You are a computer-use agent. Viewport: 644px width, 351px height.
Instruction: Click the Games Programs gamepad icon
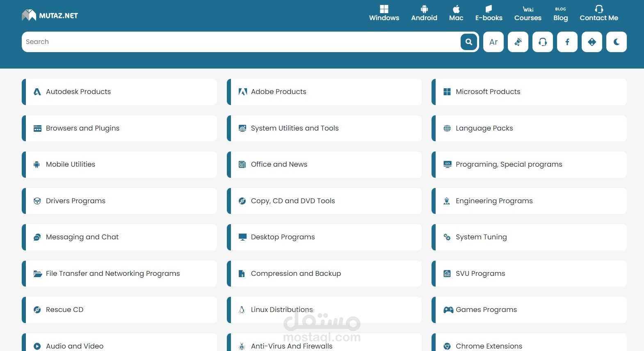coord(448,310)
